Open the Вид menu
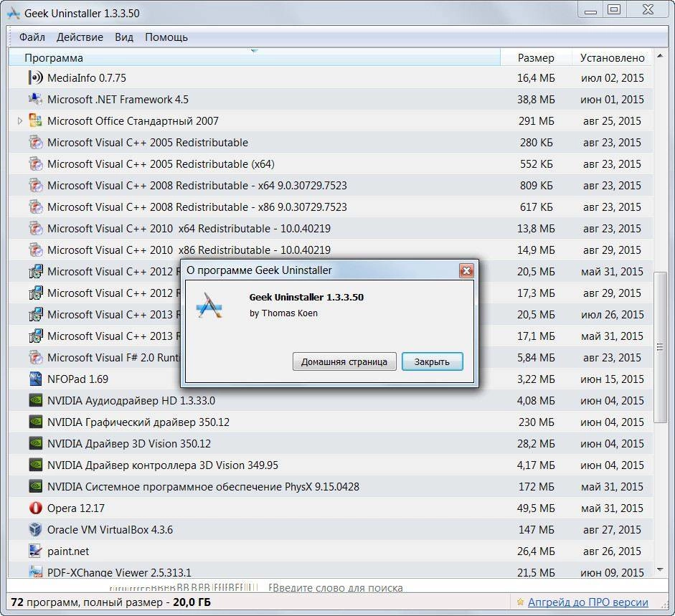This screenshot has height=616, width=675. point(124,37)
